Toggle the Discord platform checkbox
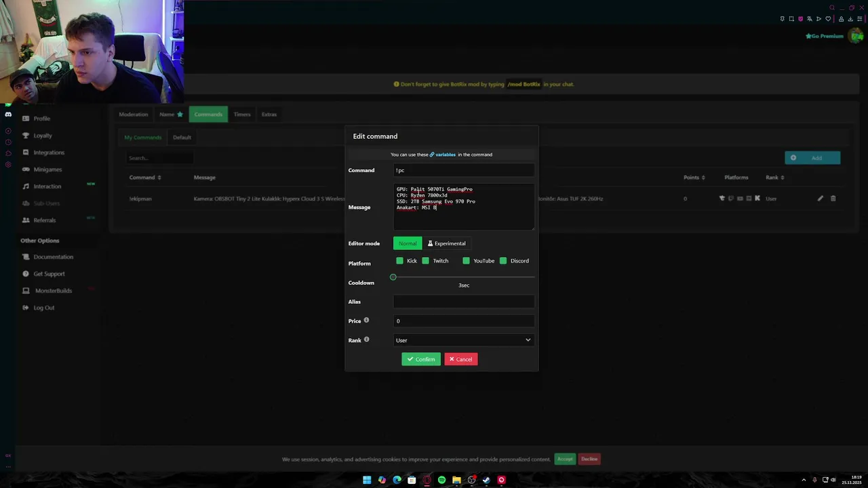Image resolution: width=868 pixels, height=488 pixels. tap(503, 261)
